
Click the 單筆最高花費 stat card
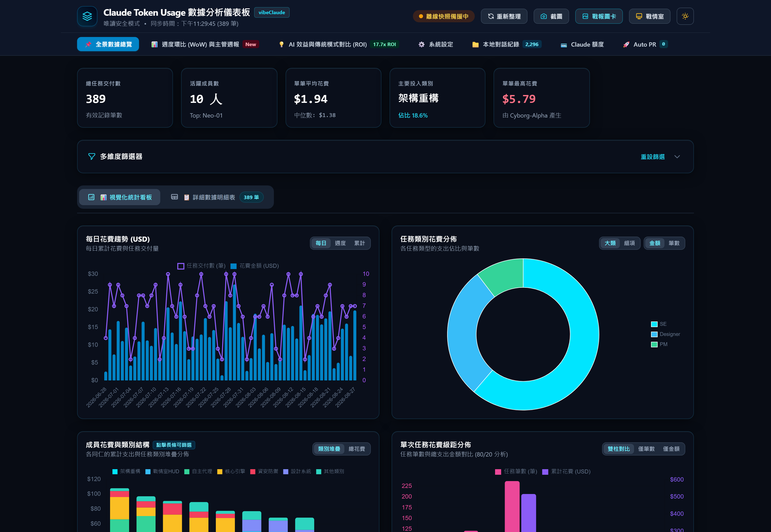[541, 98]
